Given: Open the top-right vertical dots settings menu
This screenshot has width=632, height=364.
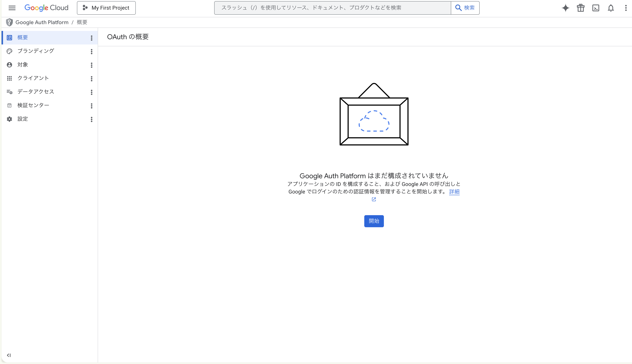Looking at the screenshot, I should pyautogui.click(x=626, y=8).
